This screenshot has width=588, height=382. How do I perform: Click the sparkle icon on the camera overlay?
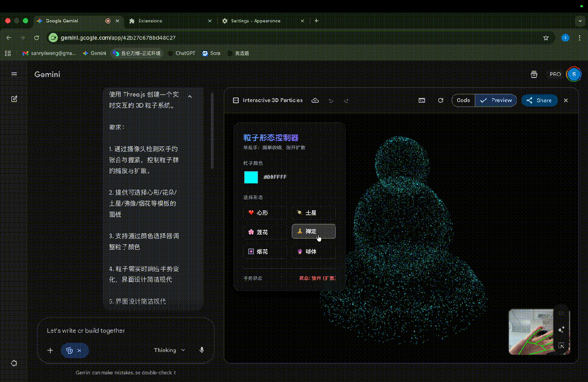pyautogui.click(x=561, y=329)
